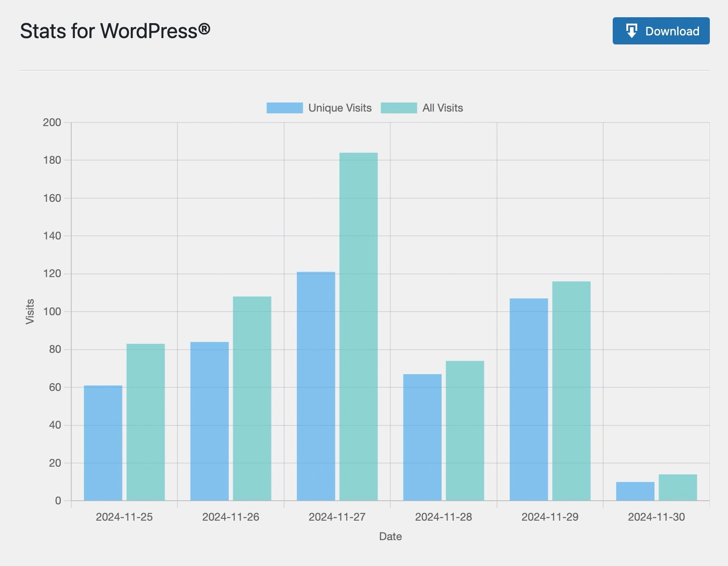The width and height of the screenshot is (728, 566).
Task: Click the tallest All Visits bar for 2024-11-27
Action: tap(359, 327)
